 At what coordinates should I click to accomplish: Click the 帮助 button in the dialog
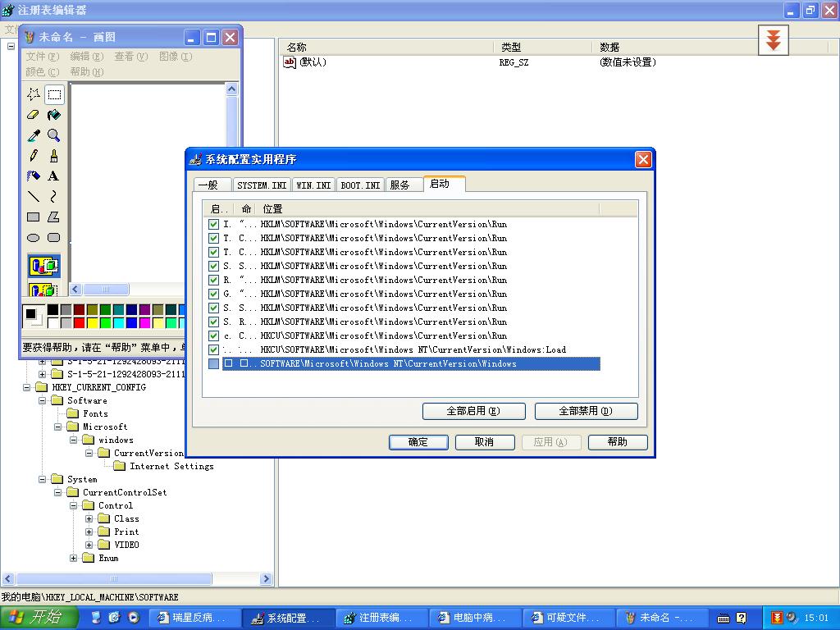pos(618,442)
